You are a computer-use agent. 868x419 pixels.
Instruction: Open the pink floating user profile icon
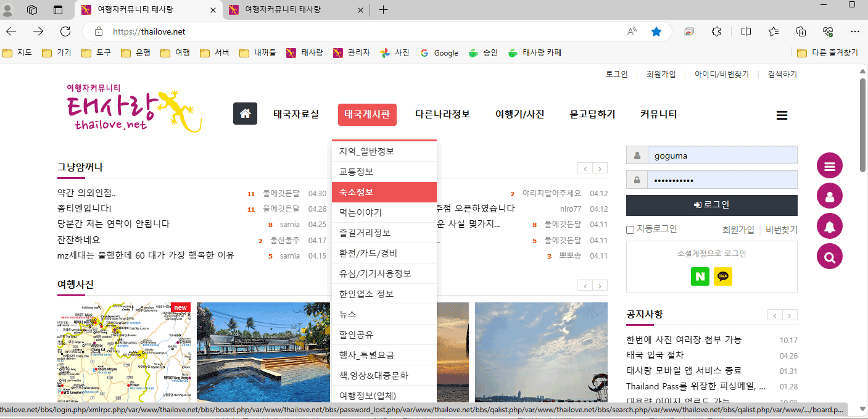point(829,196)
